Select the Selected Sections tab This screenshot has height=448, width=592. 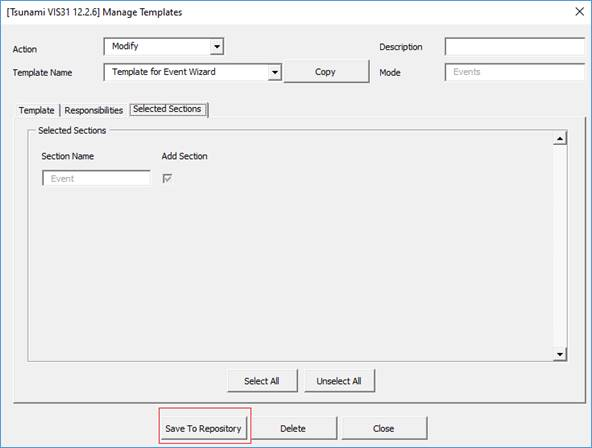(x=168, y=109)
